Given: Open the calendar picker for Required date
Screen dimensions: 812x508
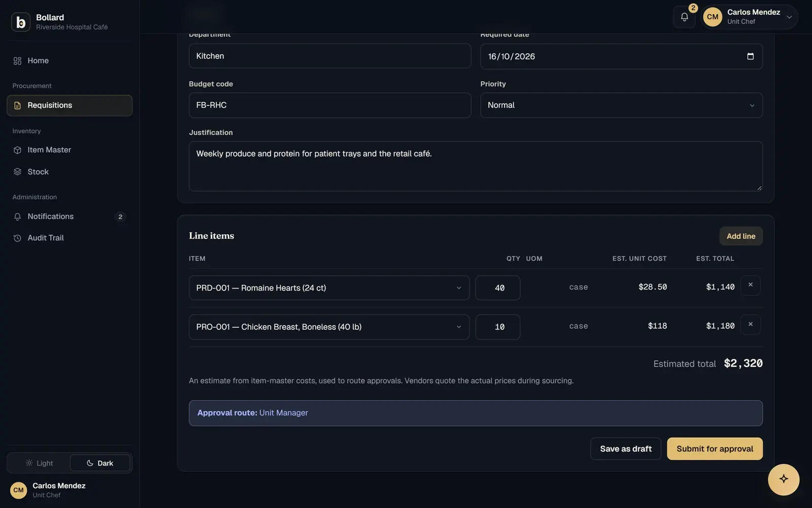Looking at the screenshot, I should 751,56.
